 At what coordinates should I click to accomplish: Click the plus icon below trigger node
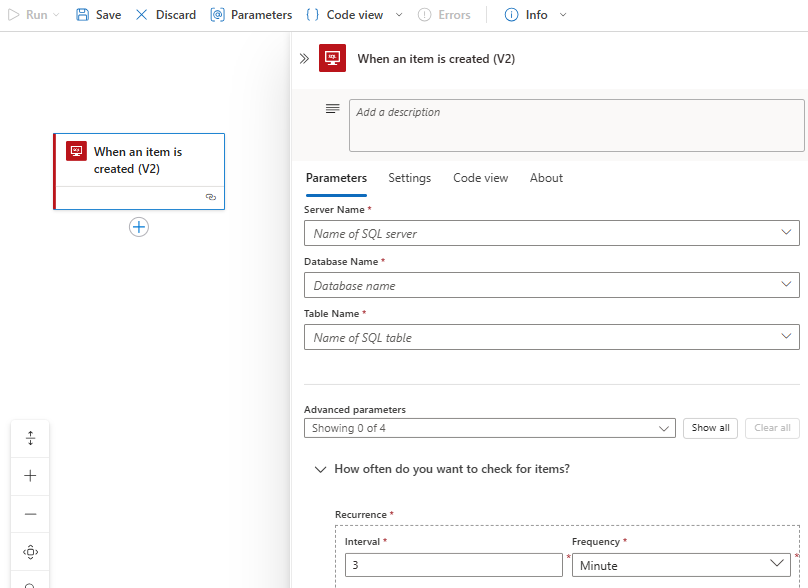[139, 227]
